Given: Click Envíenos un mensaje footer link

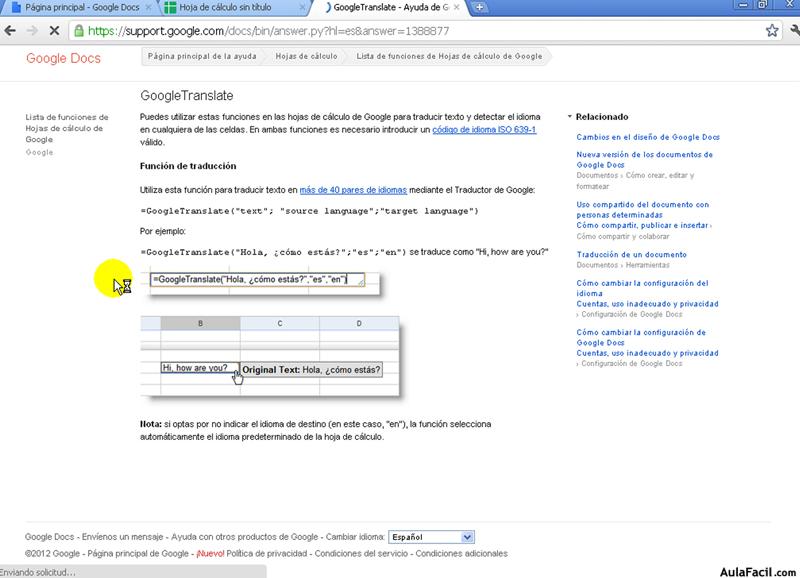Looking at the screenshot, I should pyautogui.click(x=122, y=537).
